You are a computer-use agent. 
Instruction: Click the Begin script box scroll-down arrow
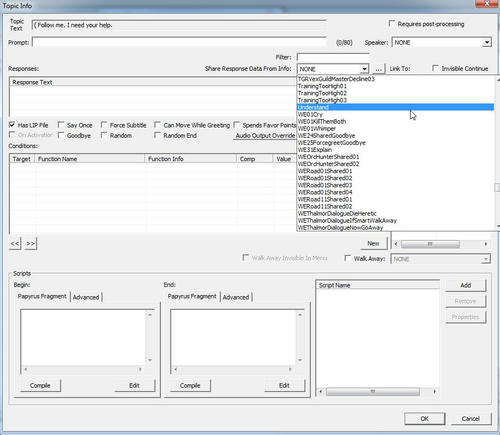click(x=150, y=360)
